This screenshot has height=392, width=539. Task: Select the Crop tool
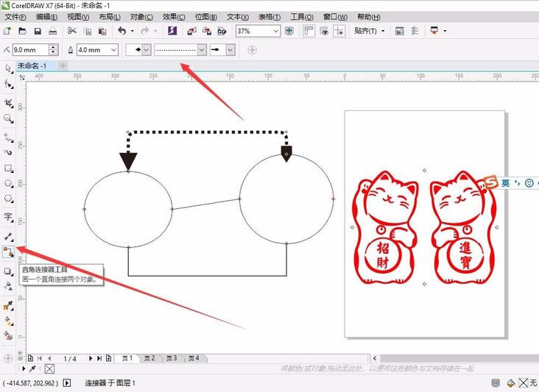tap(9, 103)
